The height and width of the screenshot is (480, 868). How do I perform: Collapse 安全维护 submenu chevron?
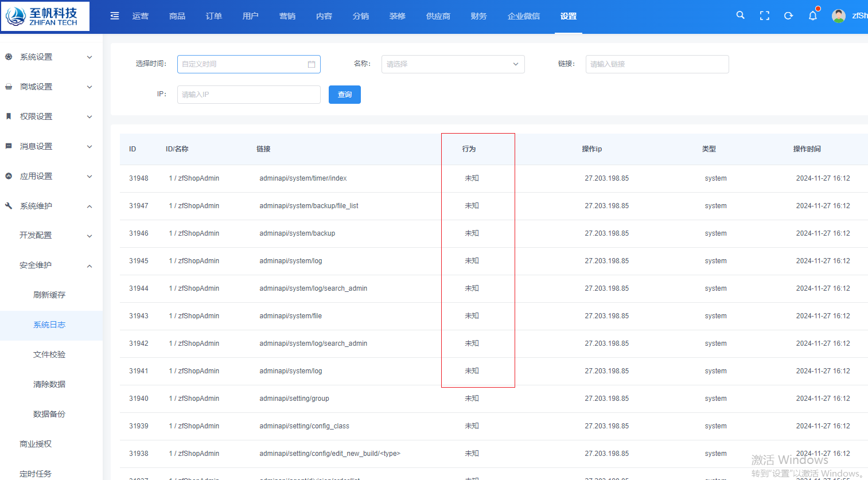tap(89, 266)
